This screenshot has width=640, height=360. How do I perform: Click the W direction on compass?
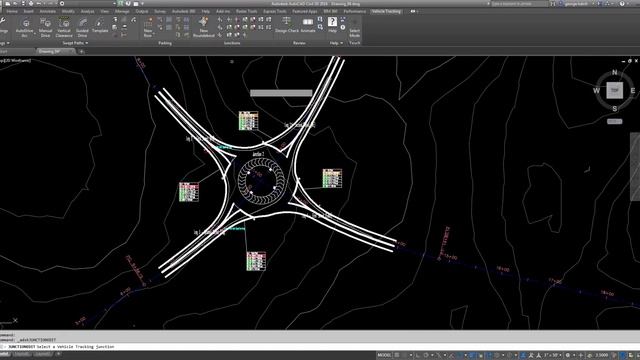596,91
